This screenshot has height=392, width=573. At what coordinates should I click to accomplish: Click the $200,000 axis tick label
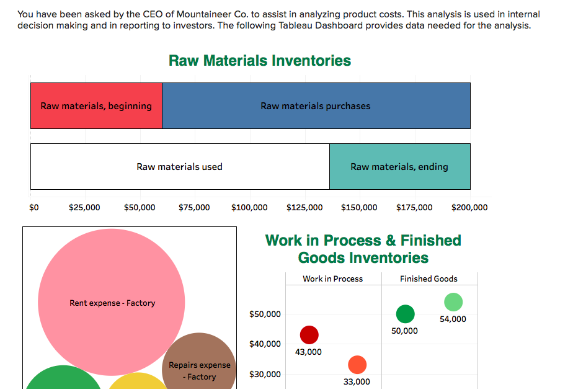click(x=469, y=207)
